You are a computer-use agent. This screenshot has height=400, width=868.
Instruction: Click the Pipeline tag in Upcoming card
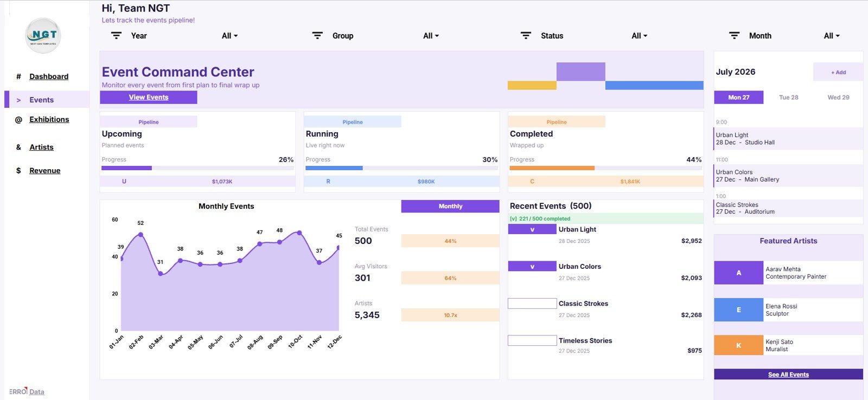tap(149, 122)
